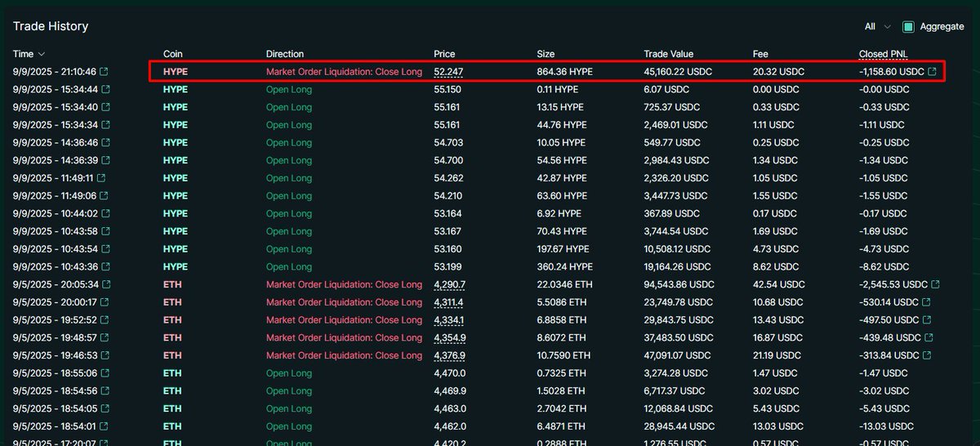This screenshot has width=980, height=446.
Task: Click trade value 28,945.44 USDC
Action: [678, 426]
